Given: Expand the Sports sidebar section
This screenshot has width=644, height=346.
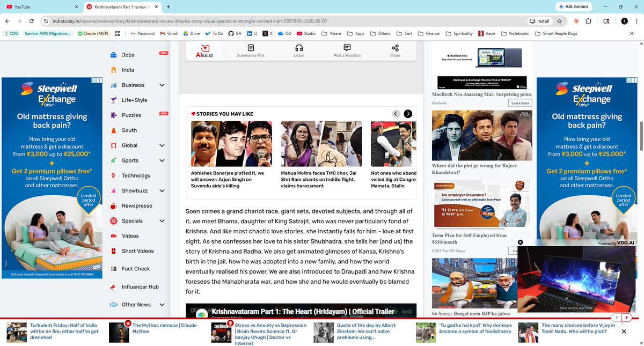Looking at the screenshot, I should tap(162, 160).
